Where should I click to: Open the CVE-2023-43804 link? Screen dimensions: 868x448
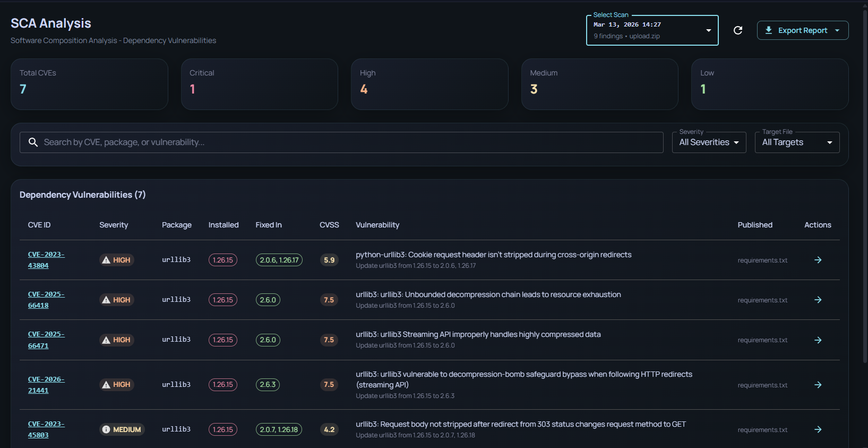[46, 260]
